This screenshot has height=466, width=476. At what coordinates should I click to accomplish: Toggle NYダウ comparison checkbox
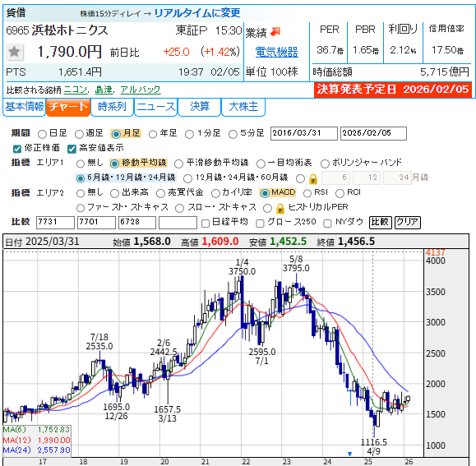pyautogui.click(x=327, y=224)
